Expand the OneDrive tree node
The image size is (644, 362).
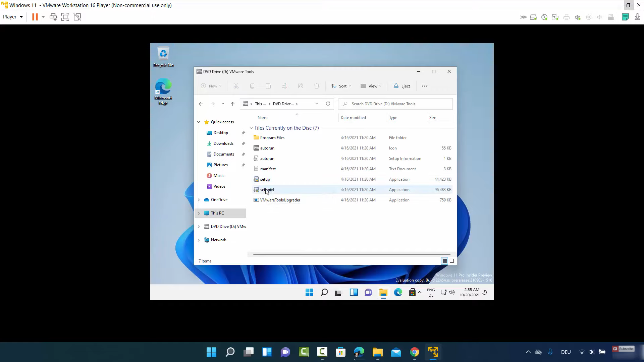[x=199, y=200]
